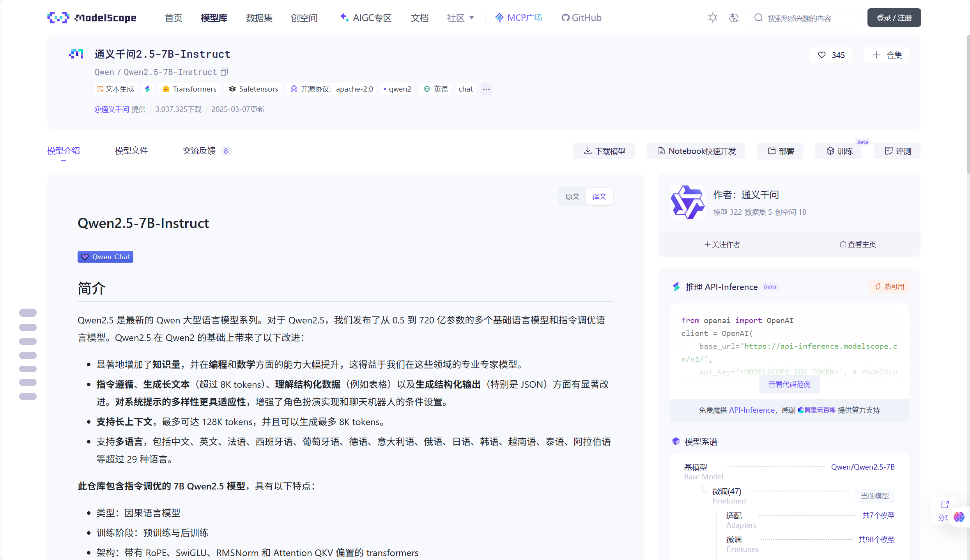This screenshot has height=560, width=970.
Task: Click 关注作者 to follow author
Action: tap(722, 244)
